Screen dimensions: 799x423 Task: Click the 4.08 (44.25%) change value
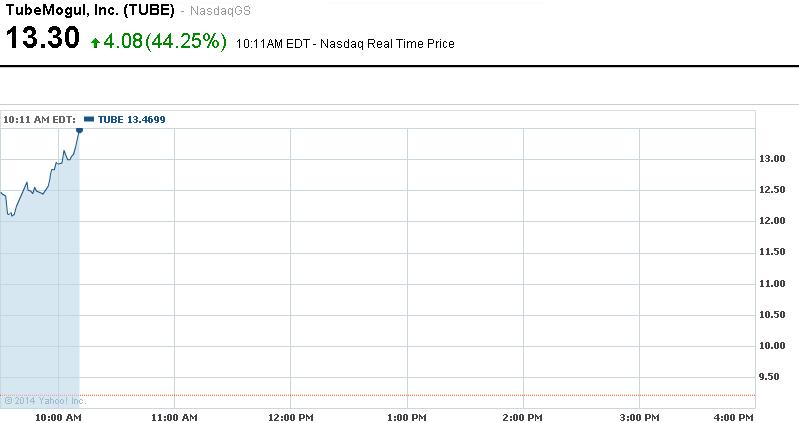(165, 42)
